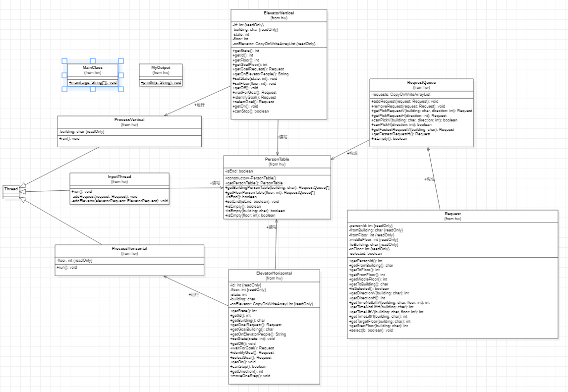Select -addElevator(elevatorRequest: ElevatorRequest): void operation
The image size is (568, 392).
coord(119,201)
